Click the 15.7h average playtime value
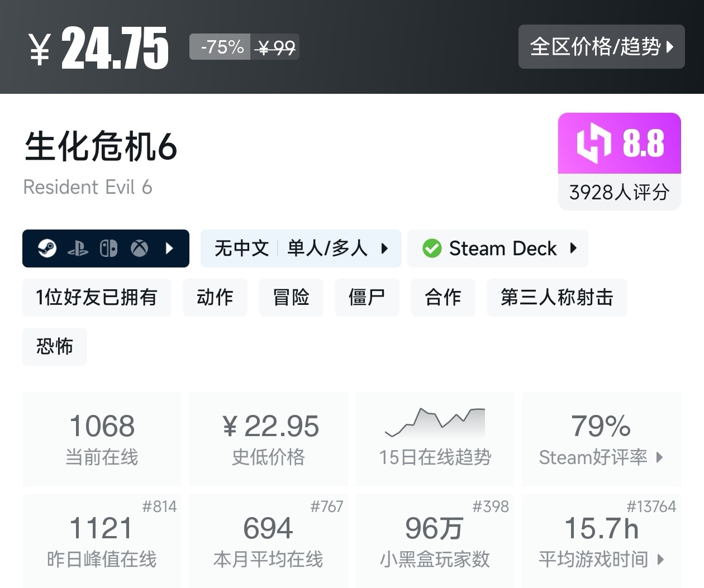Image resolution: width=704 pixels, height=588 pixels. tap(601, 528)
